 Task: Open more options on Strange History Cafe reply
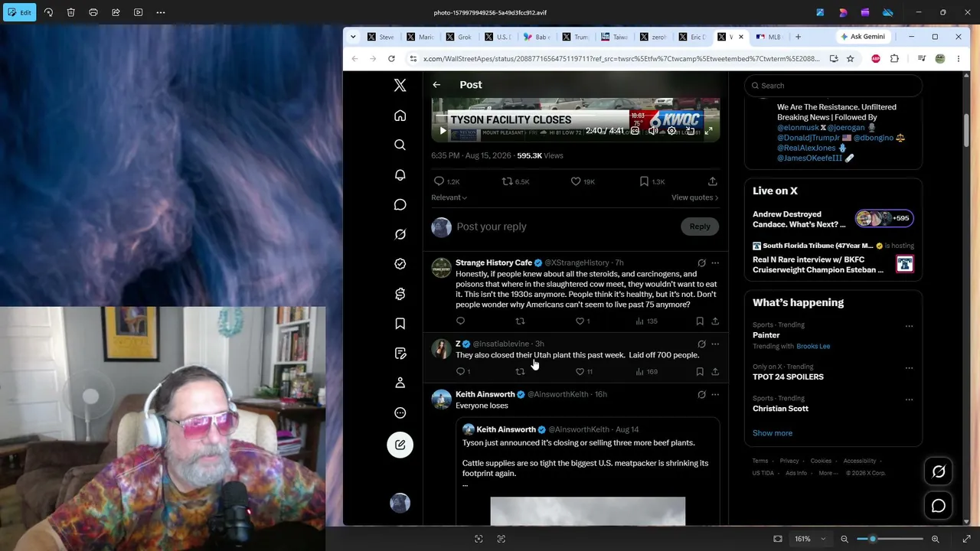(715, 263)
